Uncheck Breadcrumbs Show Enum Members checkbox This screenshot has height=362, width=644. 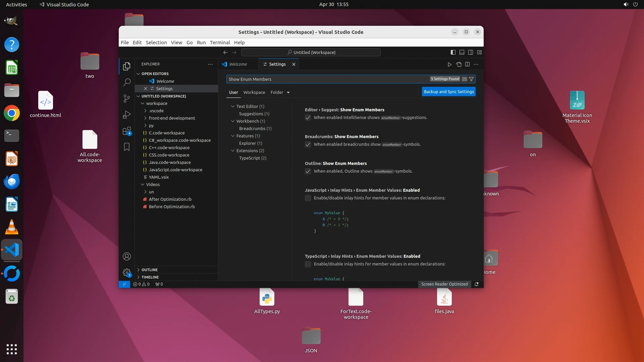[308, 144]
